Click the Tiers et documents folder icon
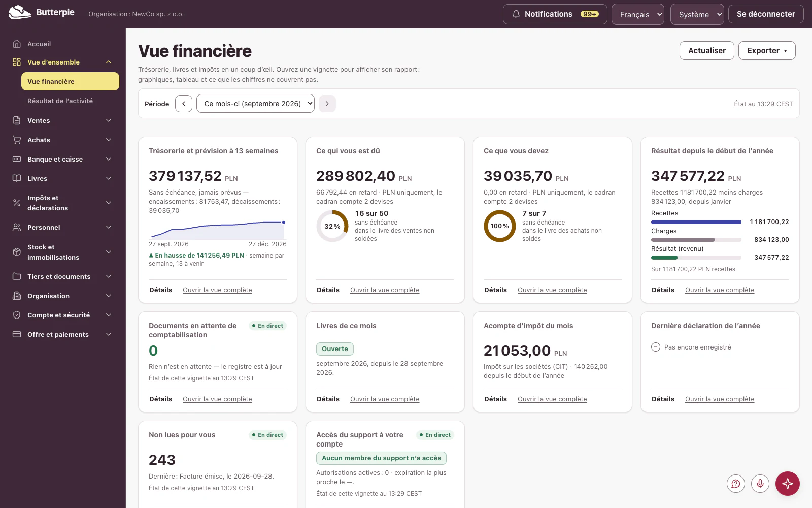This screenshot has width=812, height=508. [x=17, y=276]
